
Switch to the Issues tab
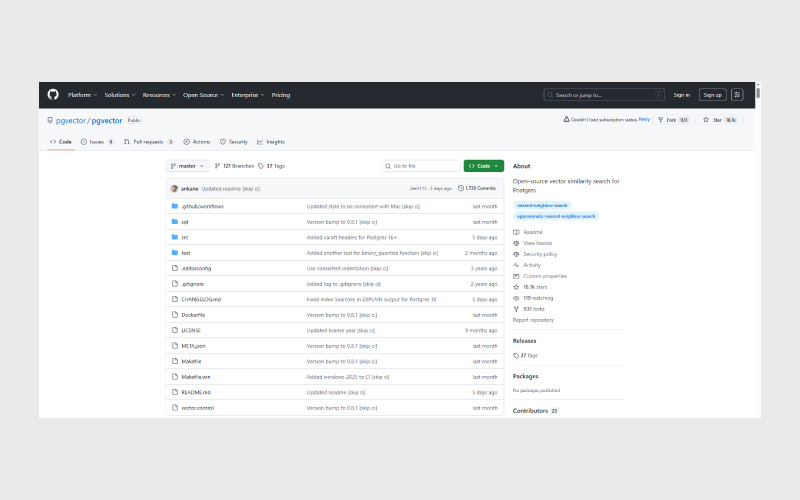pos(96,142)
